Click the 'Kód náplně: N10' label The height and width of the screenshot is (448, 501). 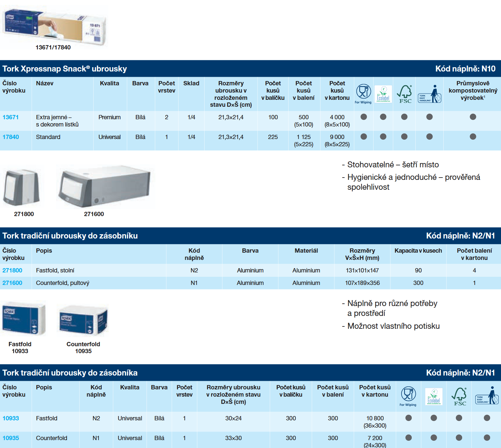tap(465, 69)
